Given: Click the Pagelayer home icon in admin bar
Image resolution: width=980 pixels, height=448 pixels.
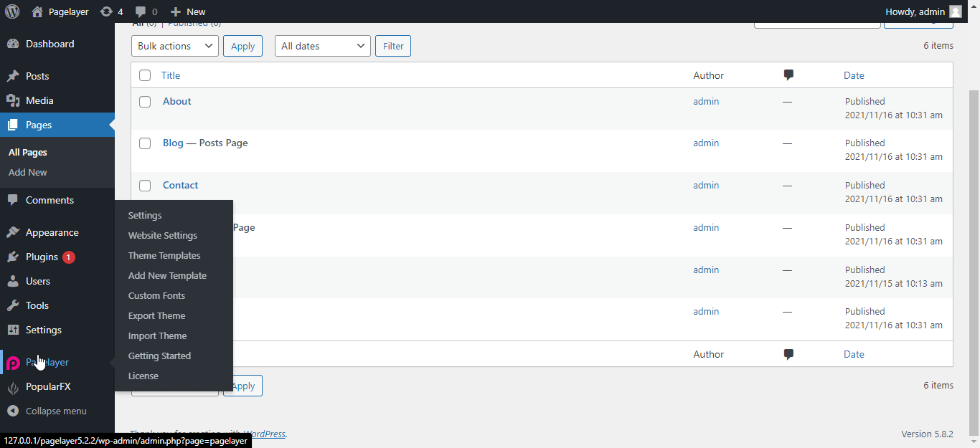Looking at the screenshot, I should click(x=37, y=11).
